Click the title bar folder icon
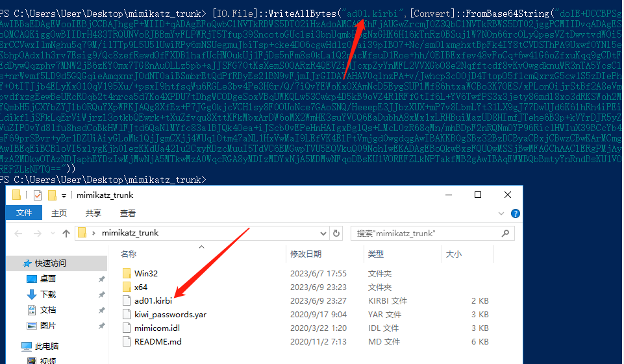This screenshot has height=364, width=624. point(16,195)
